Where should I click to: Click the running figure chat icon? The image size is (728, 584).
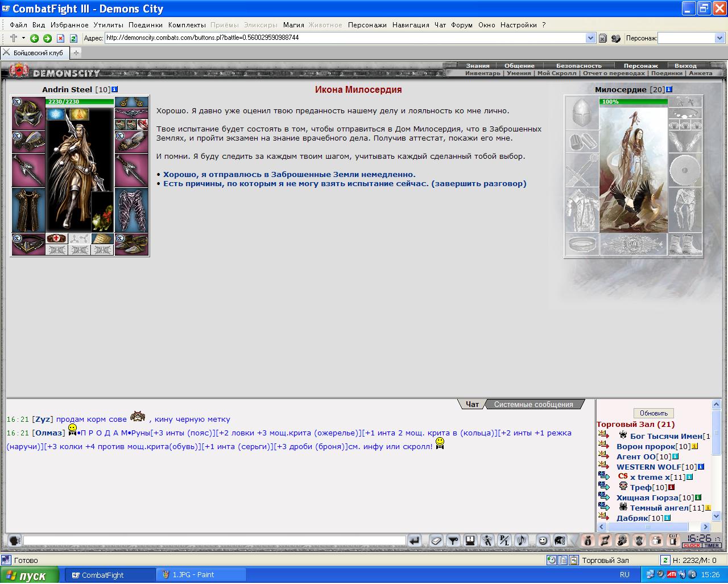487,541
